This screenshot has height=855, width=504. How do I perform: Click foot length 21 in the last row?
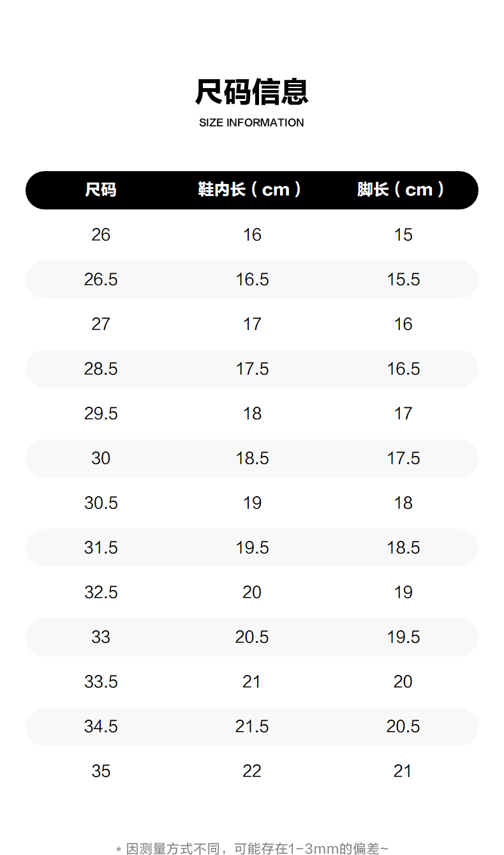coord(403,771)
